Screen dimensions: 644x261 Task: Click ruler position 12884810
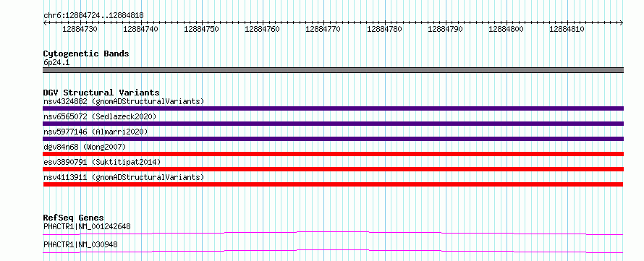(x=567, y=29)
